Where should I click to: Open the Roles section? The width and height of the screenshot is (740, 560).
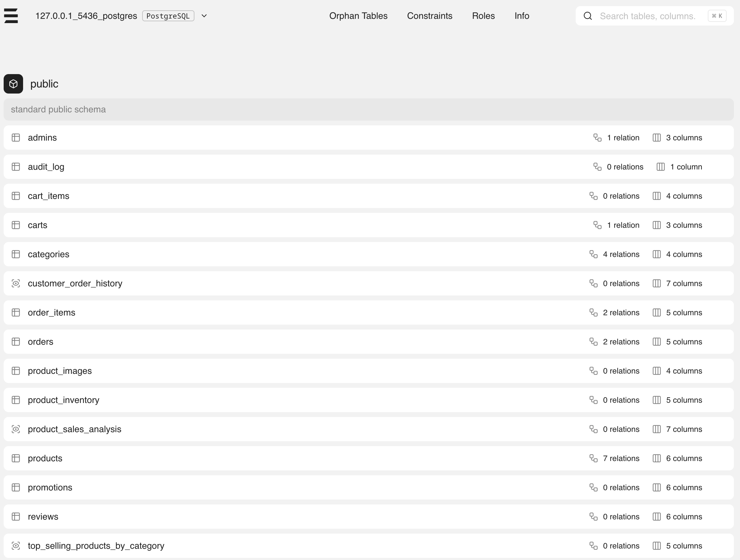[483, 16]
